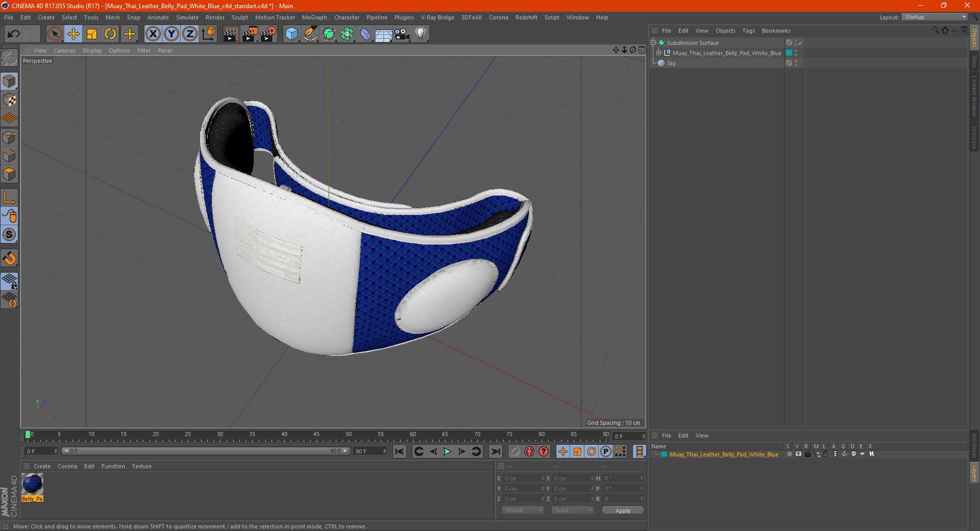Open the viewport Cameras menu
Screen dimensions: 980x531
tap(64, 51)
